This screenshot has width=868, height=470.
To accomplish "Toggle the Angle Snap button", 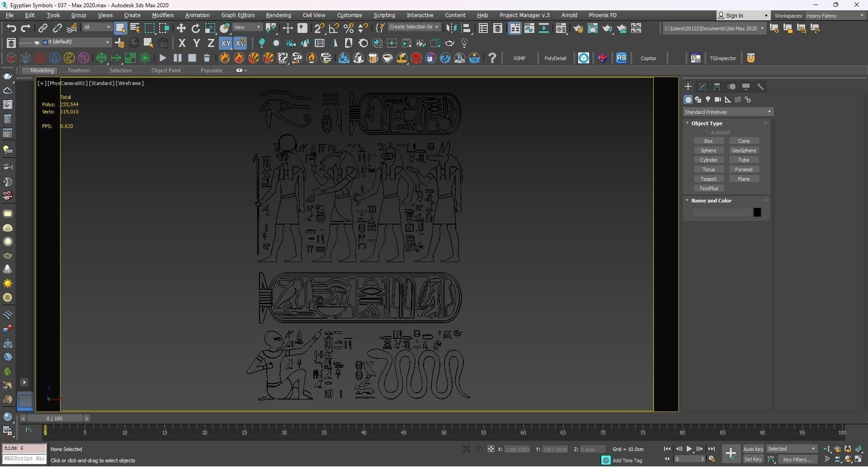I will pos(334,28).
